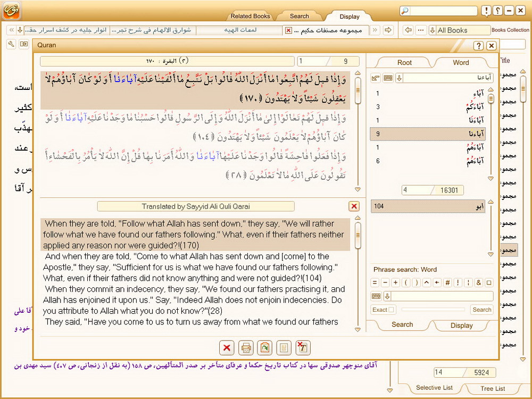Screen dimensions: 532x399
Task: Close the Sayyid Ali Quli Qarai translation panel
Action: 354,206
